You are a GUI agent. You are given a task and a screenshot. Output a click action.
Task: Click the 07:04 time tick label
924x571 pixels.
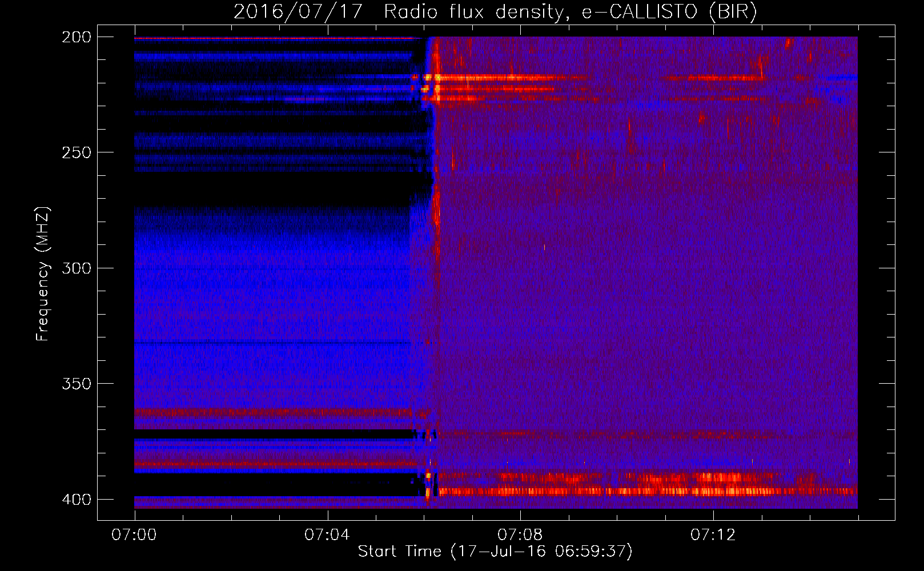coord(327,534)
